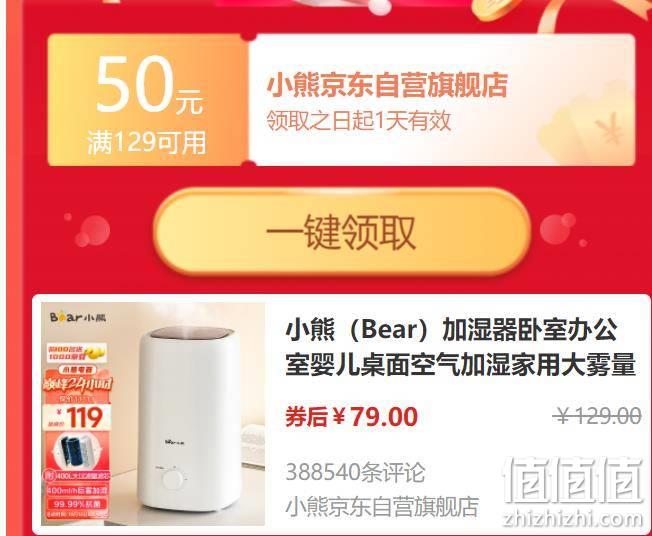
Task: Click the zhizhizhi.com watermark logo
Action: coord(573,492)
